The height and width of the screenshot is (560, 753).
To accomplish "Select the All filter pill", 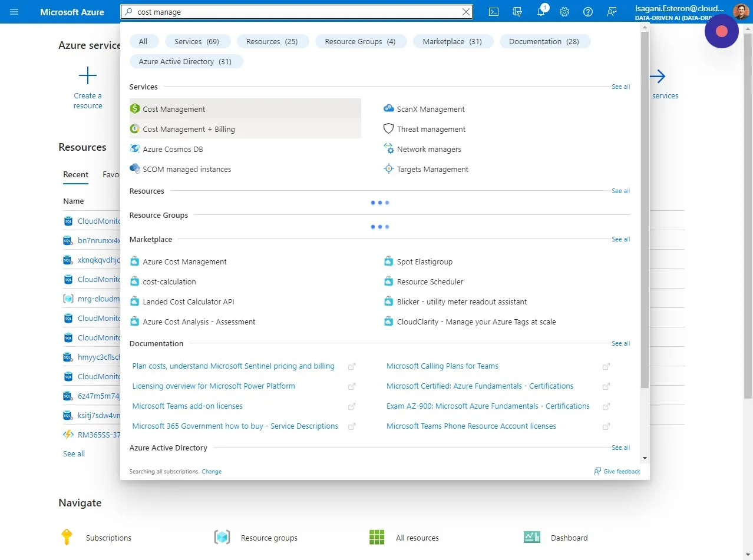I will 143,41.
